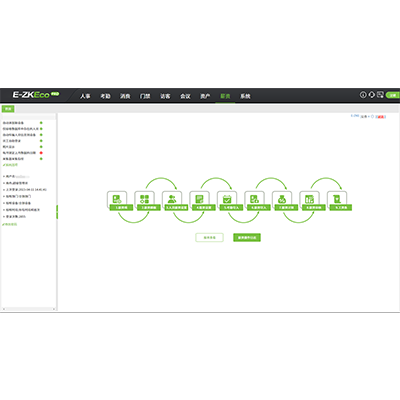
Task: Click the sidebar collapse handle on panel edge
Action: coord(57,212)
